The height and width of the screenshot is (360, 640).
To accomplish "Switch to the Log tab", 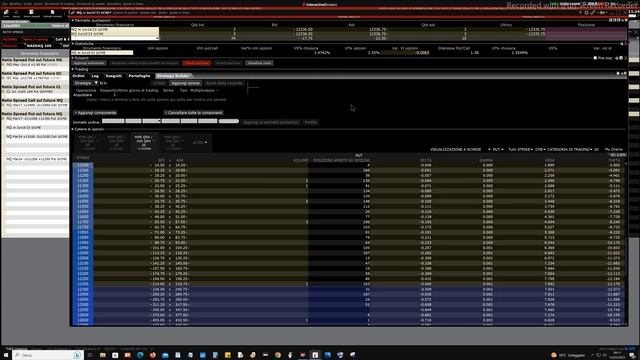I will (x=95, y=76).
